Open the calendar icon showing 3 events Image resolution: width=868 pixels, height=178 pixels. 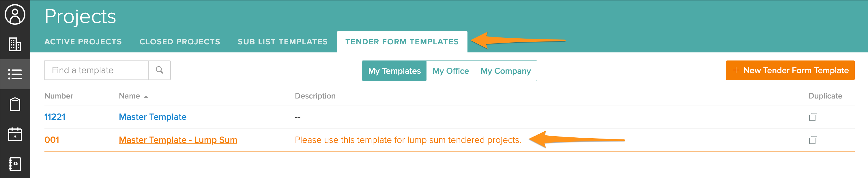pos(15,134)
